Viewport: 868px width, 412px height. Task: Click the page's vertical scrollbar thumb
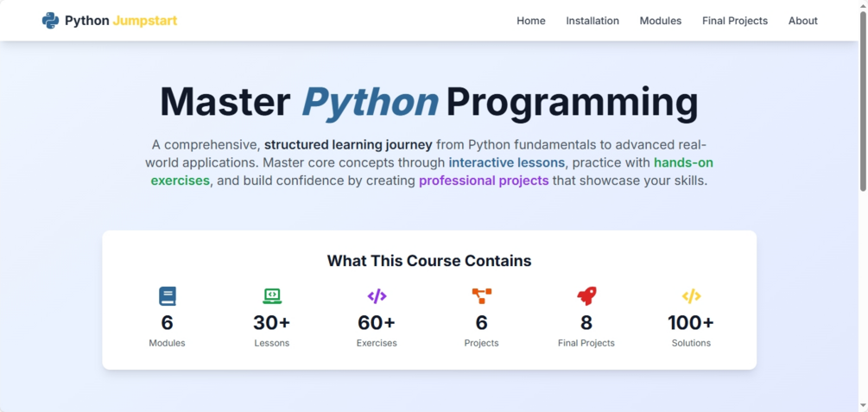tap(863, 104)
